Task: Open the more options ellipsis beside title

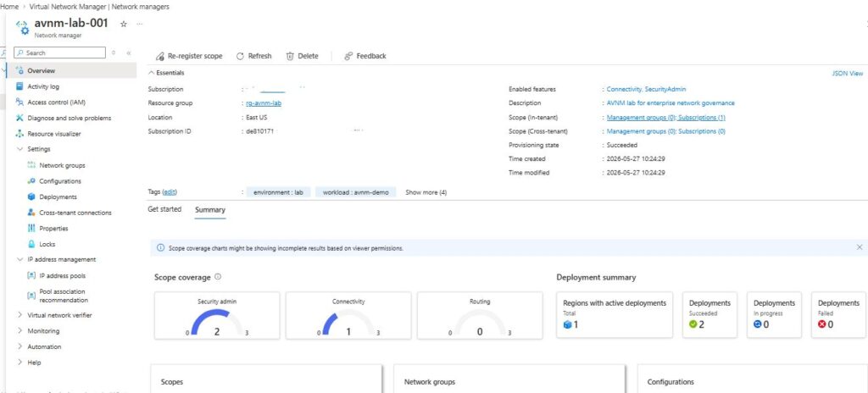Action: (140, 24)
